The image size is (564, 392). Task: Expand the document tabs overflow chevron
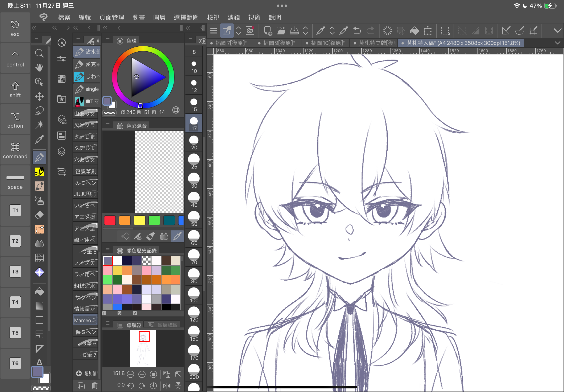pyautogui.click(x=558, y=43)
